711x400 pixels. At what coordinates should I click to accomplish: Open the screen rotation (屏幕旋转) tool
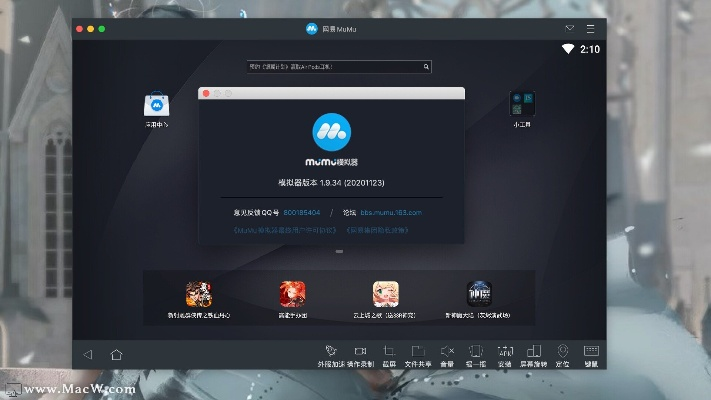535,351
